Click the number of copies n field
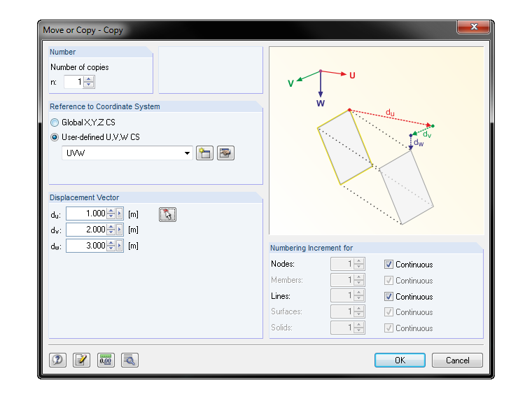 (73, 82)
